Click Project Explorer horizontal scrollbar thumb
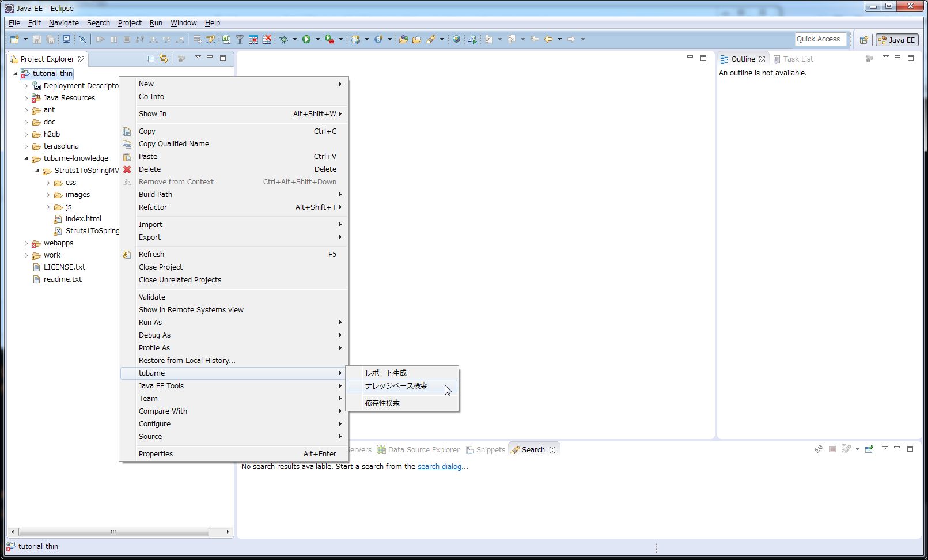The image size is (928, 560). pos(113,532)
